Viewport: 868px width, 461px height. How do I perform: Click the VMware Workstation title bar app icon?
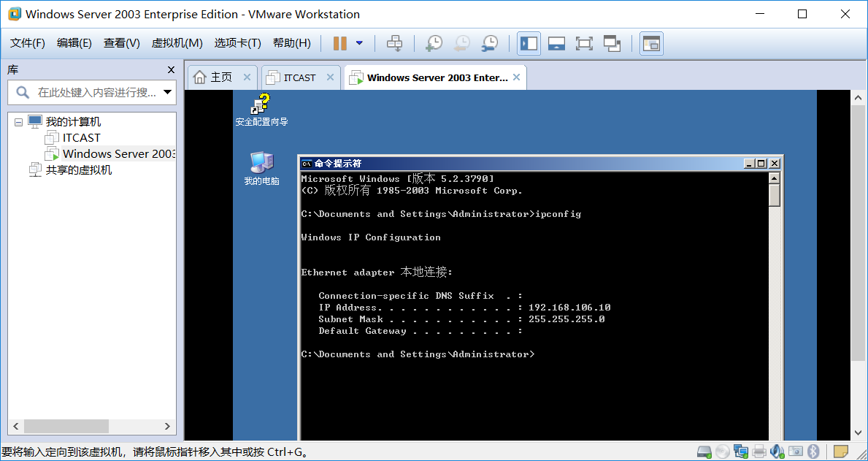[x=15, y=14]
